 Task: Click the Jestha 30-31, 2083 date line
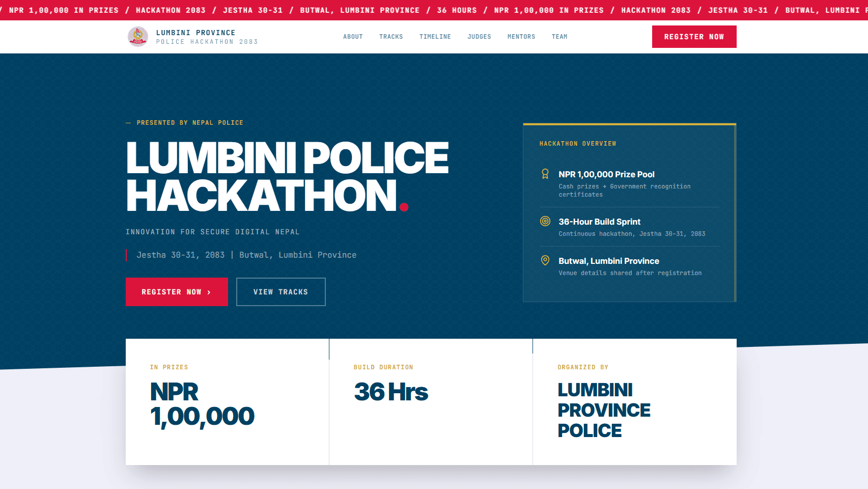pos(246,255)
